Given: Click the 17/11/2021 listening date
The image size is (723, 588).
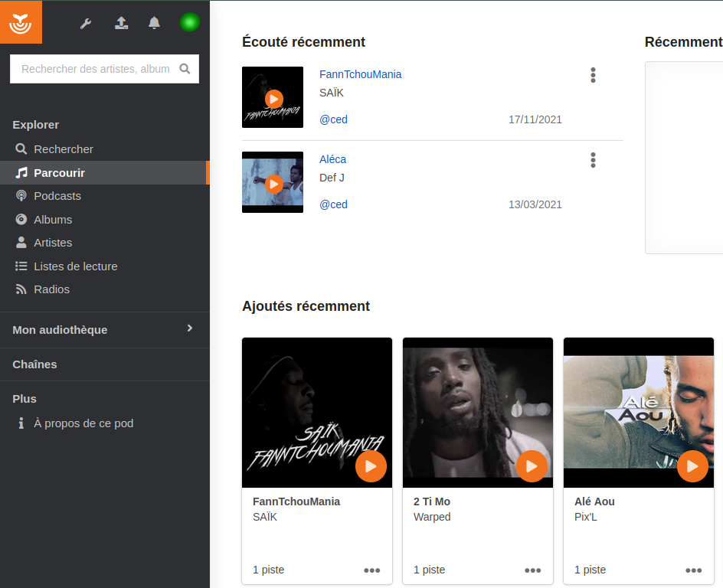Looking at the screenshot, I should tap(535, 119).
